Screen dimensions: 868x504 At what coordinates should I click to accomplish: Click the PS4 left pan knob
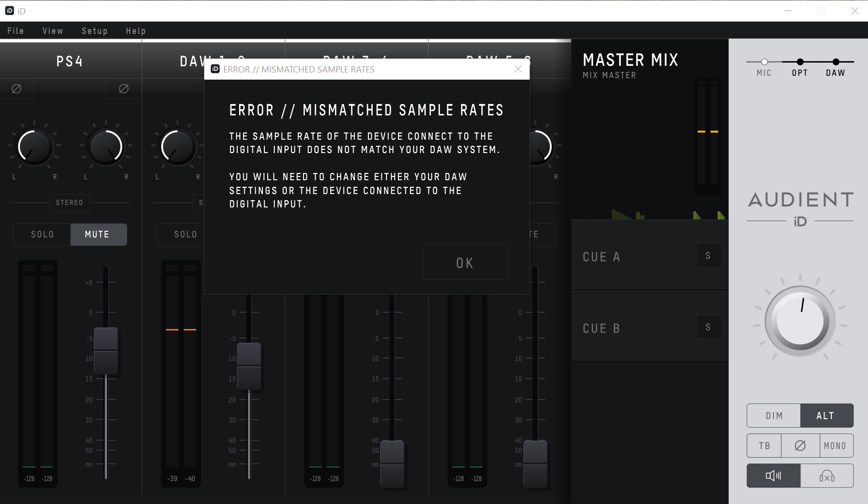click(x=34, y=147)
